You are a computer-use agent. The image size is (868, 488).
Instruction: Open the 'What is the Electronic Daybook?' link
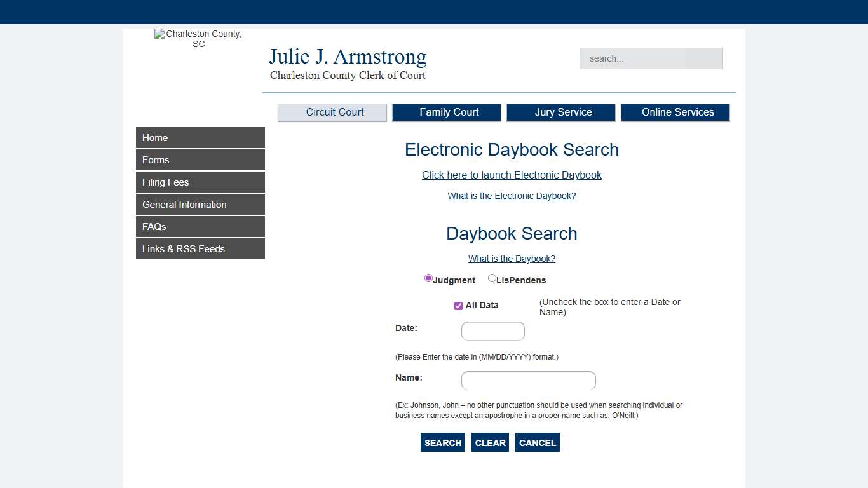[x=512, y=196]
